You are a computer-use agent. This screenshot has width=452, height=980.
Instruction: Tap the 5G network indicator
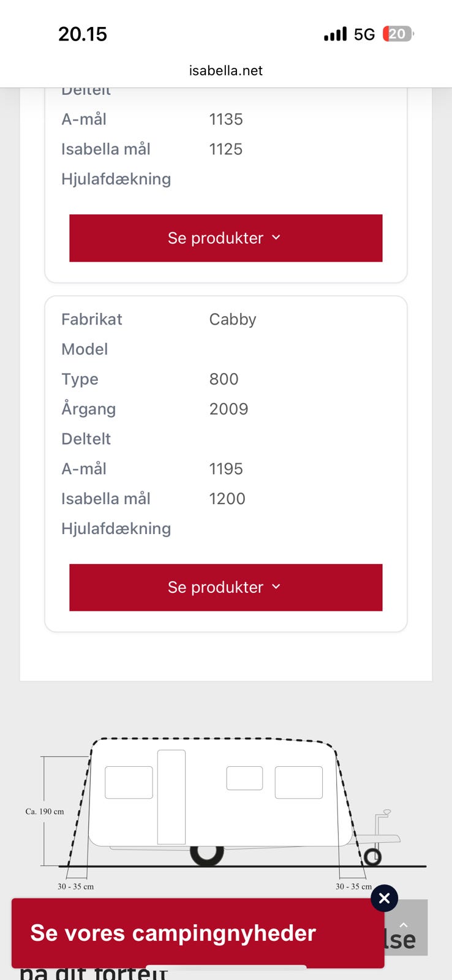(x=364, y=34)
